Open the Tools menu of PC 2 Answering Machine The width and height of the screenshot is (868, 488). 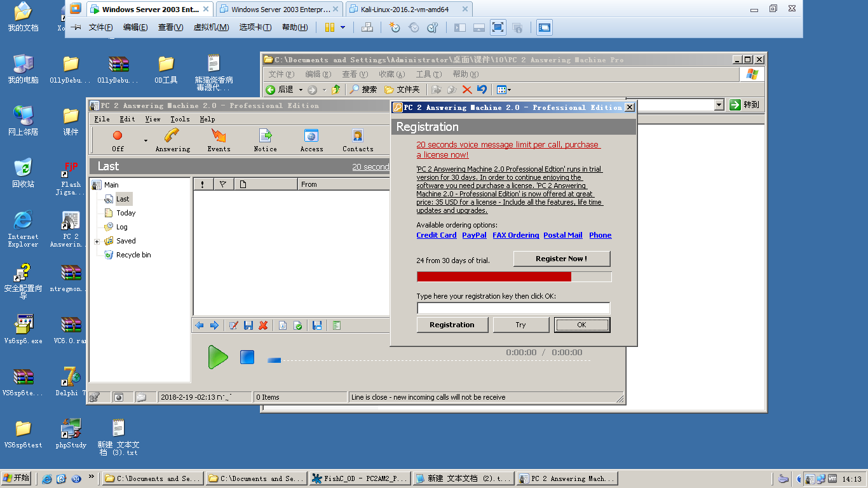pos(180,119)
